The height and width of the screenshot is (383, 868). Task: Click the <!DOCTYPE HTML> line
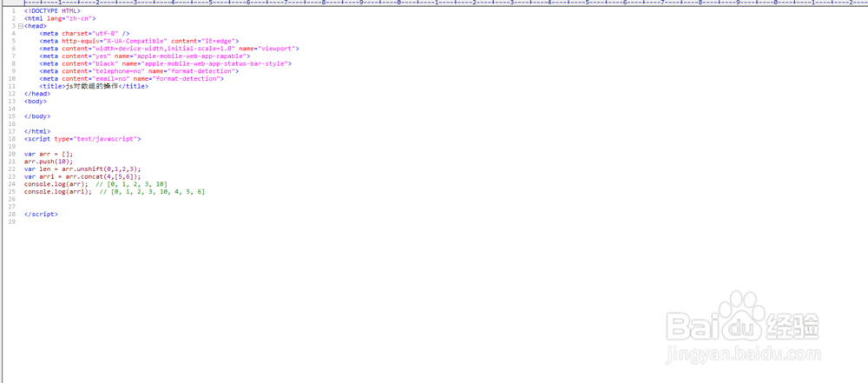click(x=52, y=10)
